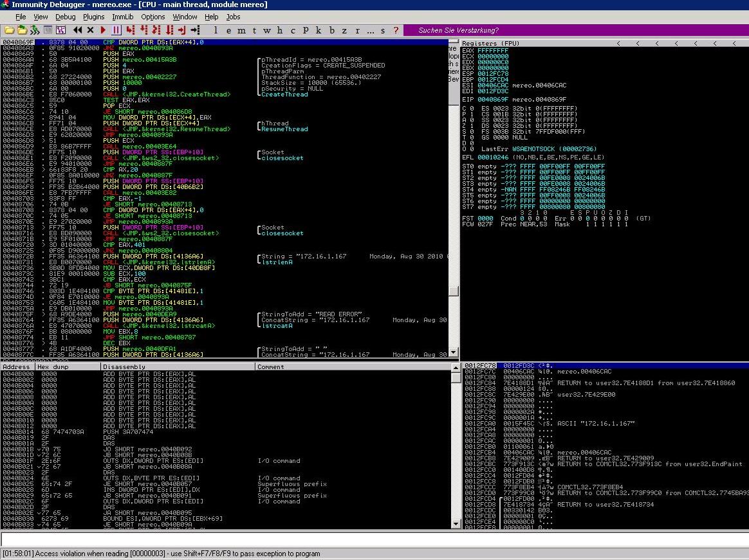
Task: Click the Go to address icon
Action: tap(196, 30)
